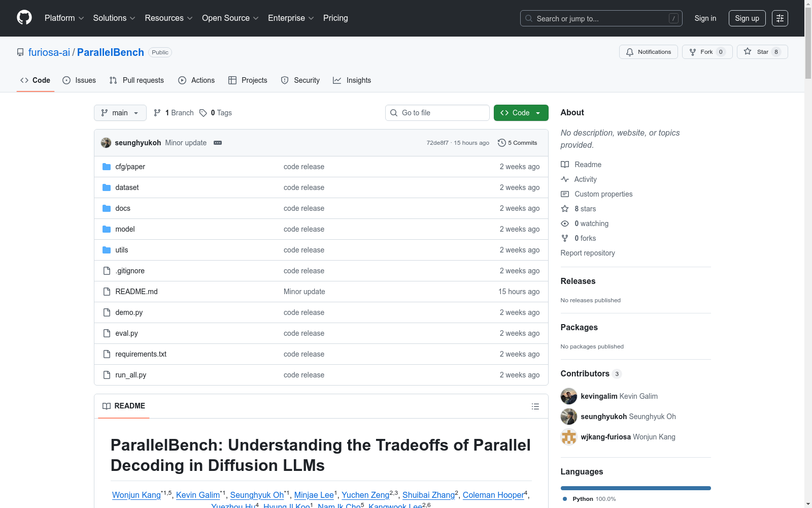Click the README.md file icon
The height and width of the screenshot is (508, 812).
pos(107,292)
